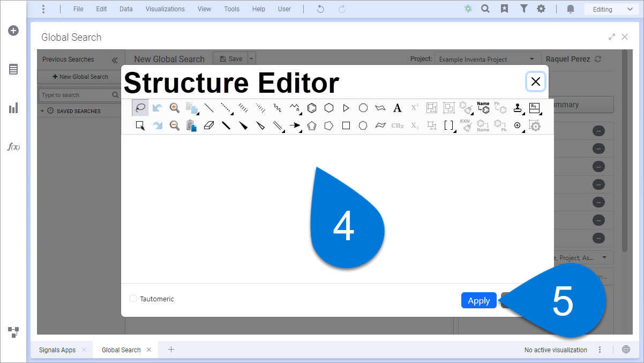
Task: Click the Name to structure icon
Action: (483, 108)
